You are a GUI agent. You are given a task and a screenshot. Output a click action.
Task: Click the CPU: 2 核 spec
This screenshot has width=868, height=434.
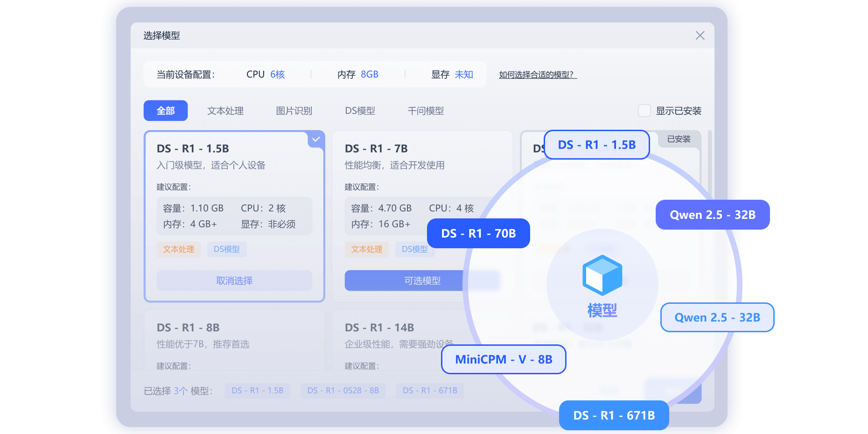click(263, 208)
